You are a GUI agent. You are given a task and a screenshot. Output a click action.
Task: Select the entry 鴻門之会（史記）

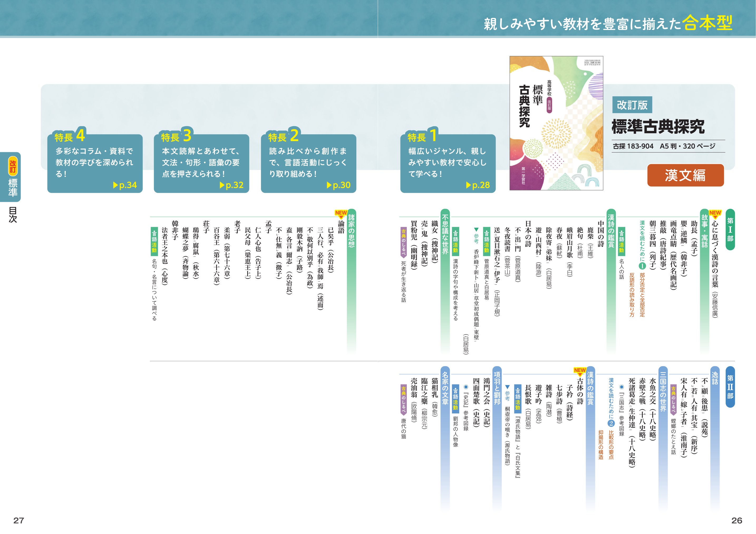(486, 402)
